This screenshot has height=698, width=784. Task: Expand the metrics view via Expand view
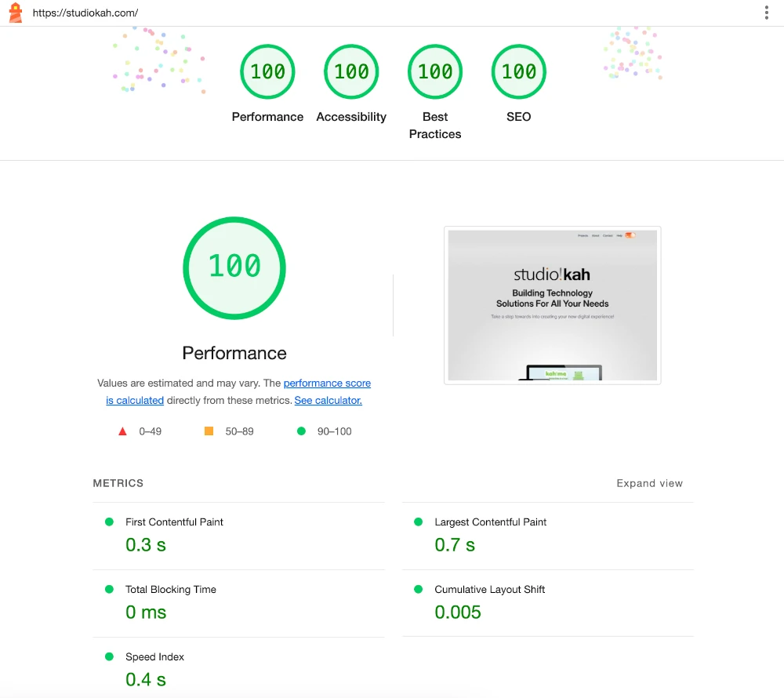pyautogui.click(x=649, y=484)
